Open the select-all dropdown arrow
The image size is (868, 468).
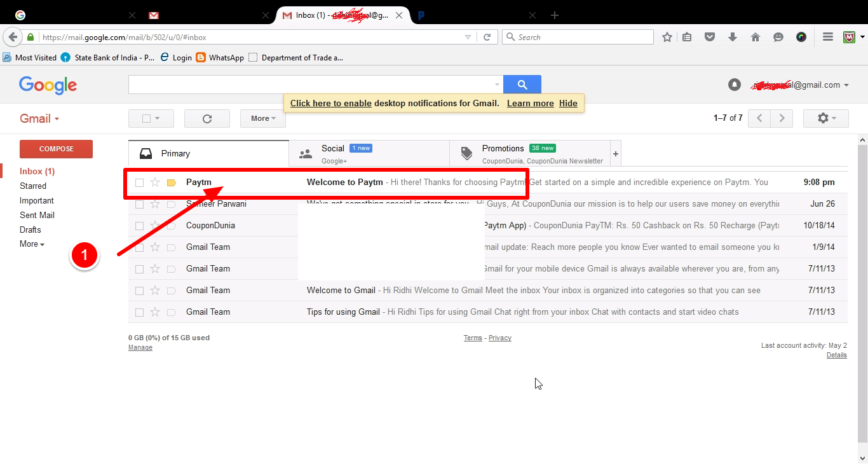157,118
